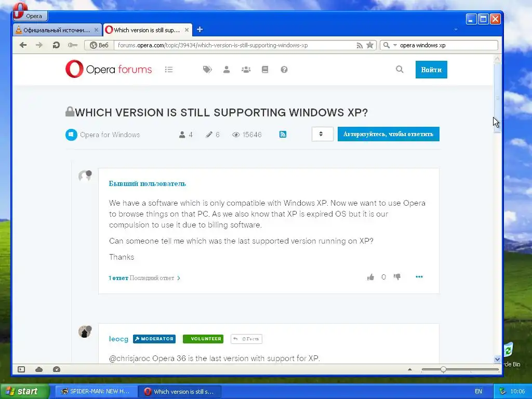Click the scrollbar down arrow
This screenshot has height=399, width=532.
click(497, 360)
